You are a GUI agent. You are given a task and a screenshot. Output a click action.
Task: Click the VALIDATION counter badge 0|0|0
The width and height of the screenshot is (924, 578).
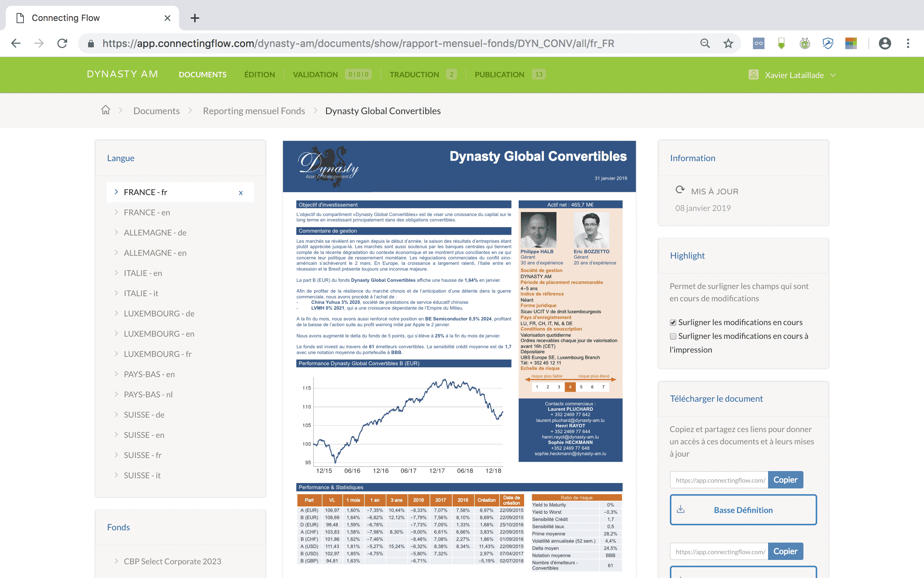coord(358,74)
